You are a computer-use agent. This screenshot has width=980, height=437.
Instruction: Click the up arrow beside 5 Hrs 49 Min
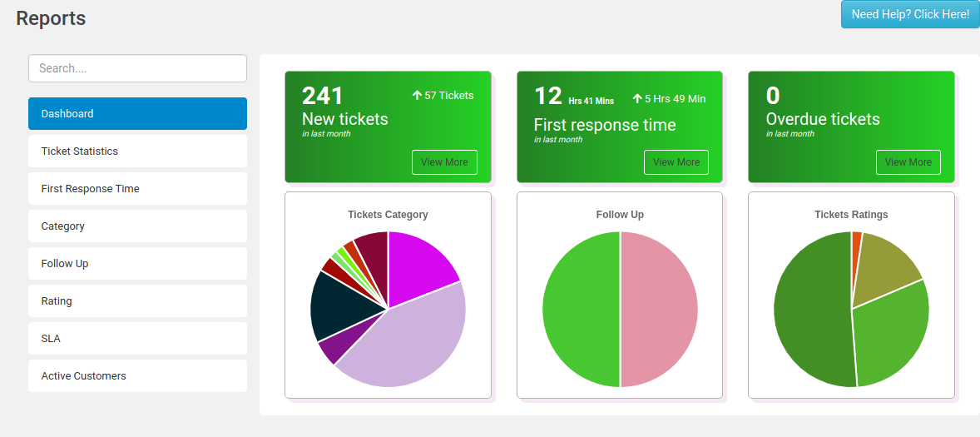click(x=637, y=98)
